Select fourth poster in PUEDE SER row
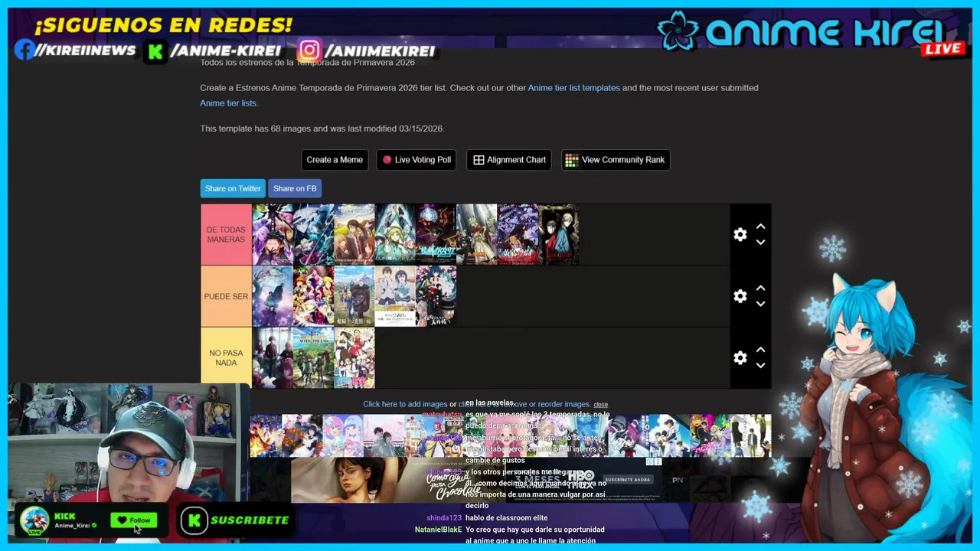 [395, 296]
